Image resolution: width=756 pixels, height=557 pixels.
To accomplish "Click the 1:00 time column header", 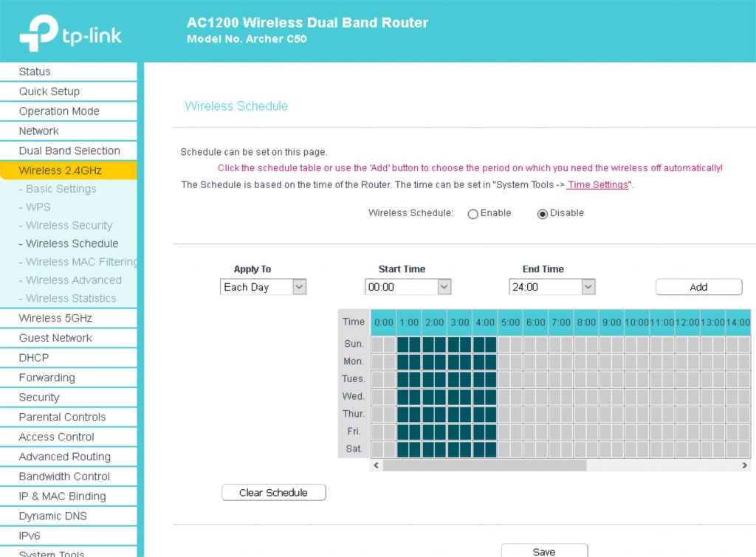I will (409, 322).
